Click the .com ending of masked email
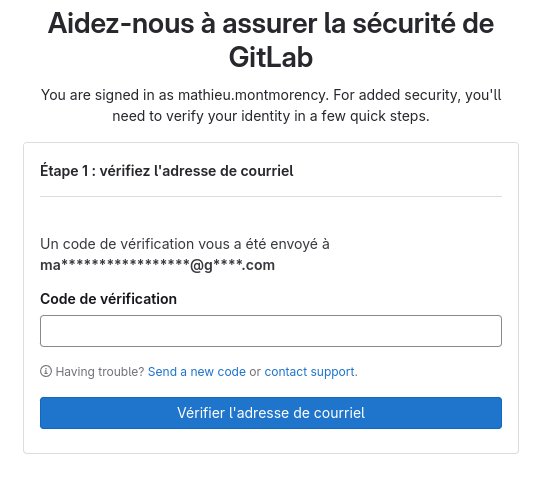Viewport: 558px width, 480px height. point(258,265)
